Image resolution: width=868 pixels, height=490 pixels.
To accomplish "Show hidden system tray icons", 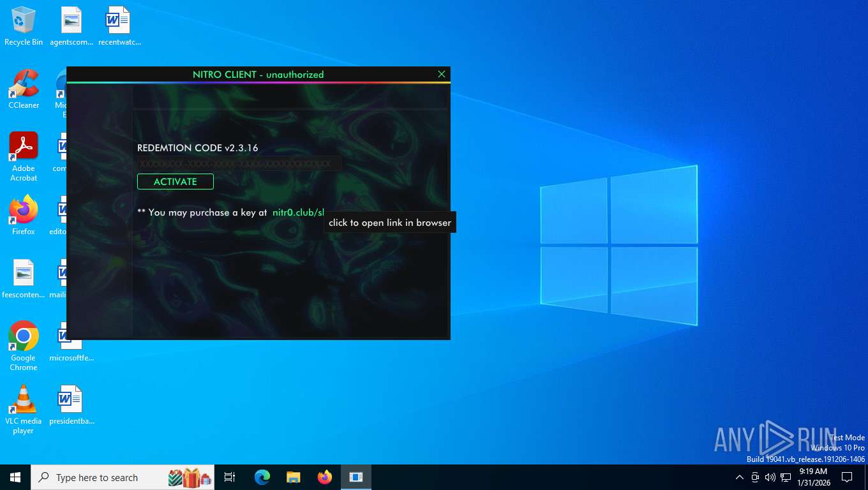I will [740, 477].
